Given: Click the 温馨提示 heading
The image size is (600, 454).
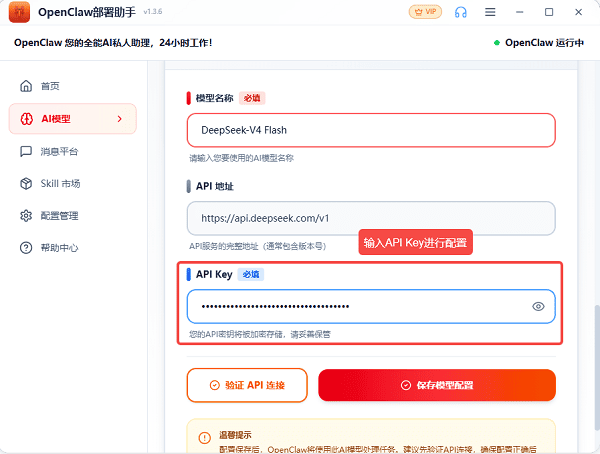Looking at the screenshot, I should point(235,435).
